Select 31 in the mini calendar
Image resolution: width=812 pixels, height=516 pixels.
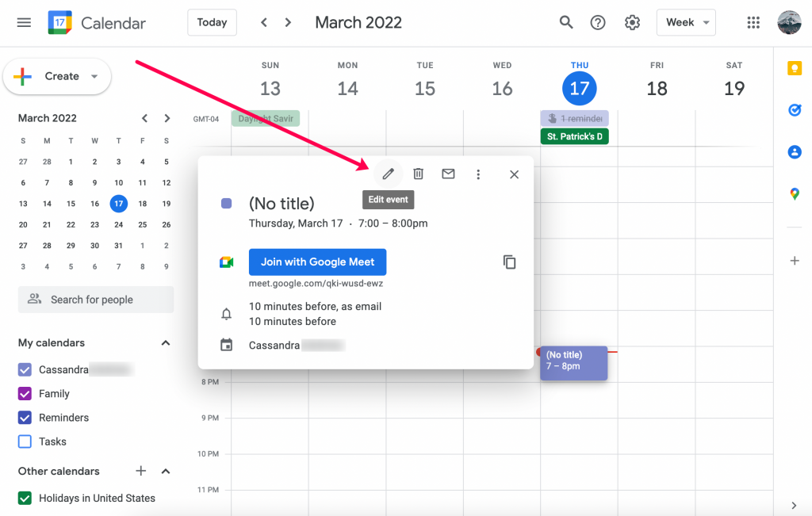coord(119,246)
